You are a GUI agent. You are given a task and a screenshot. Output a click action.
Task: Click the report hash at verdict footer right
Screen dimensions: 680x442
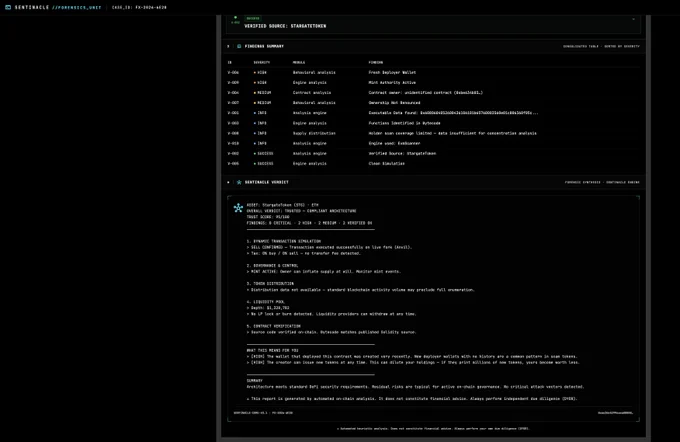pyautogui.click(x=615, y=413)
